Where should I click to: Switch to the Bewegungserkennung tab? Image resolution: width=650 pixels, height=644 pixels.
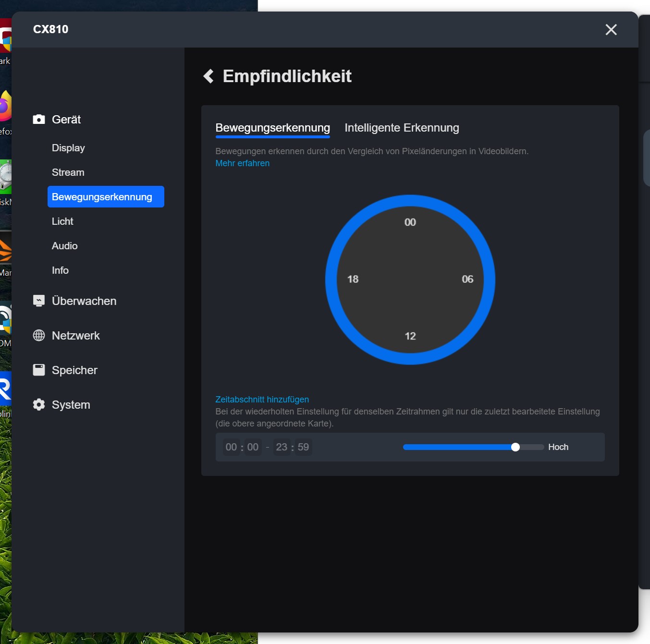[273, 128]
